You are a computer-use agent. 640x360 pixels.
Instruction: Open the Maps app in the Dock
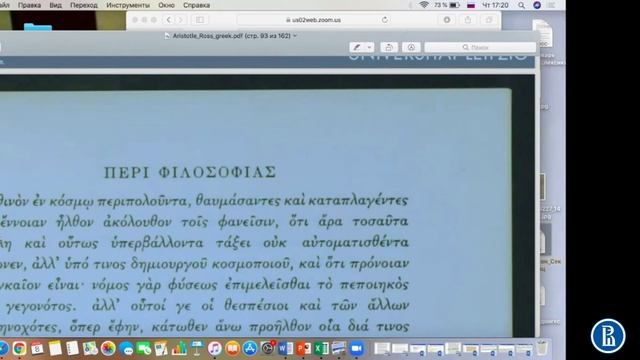pyautogui.click(x=90, y=348)
